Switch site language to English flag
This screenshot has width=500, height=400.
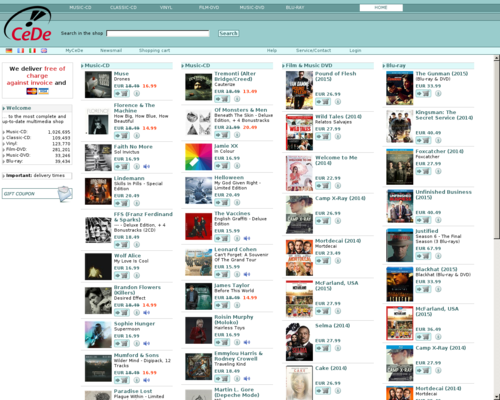coord(44,51)
